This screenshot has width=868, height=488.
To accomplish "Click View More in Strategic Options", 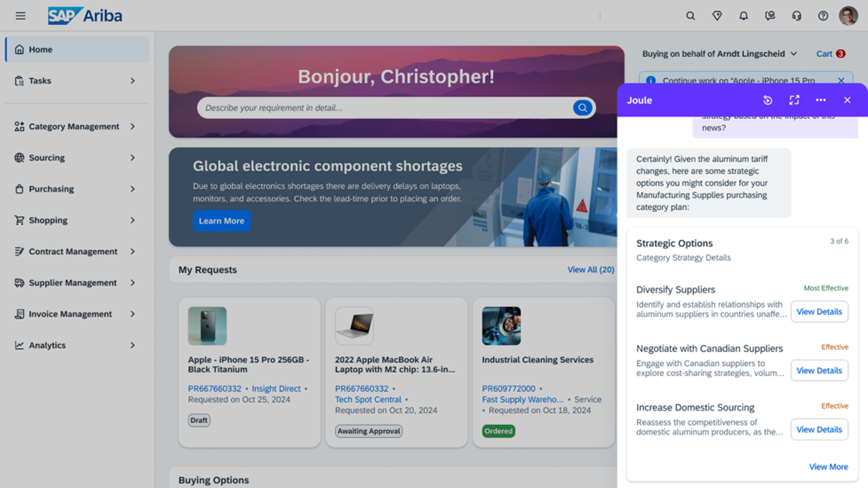I will click(x=828, y=467).
